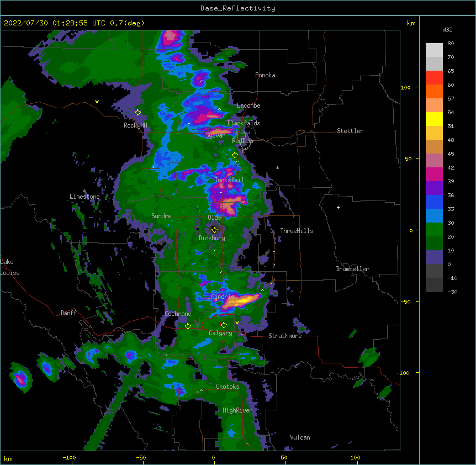The width and height of the screenshot is (476, 465).
Task: Click the Stettler city label
Action: point(350,131)
